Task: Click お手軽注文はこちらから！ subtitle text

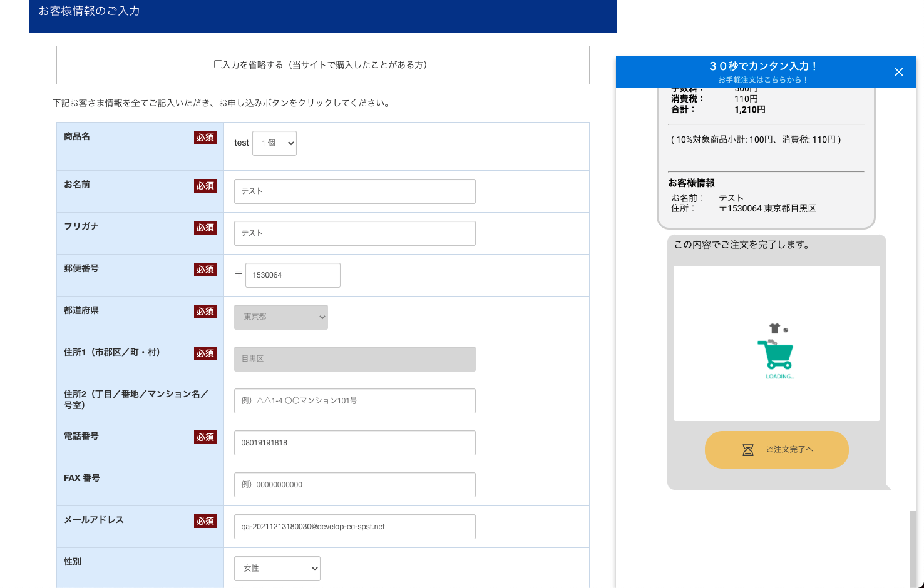Action: [x=763, y=80]
